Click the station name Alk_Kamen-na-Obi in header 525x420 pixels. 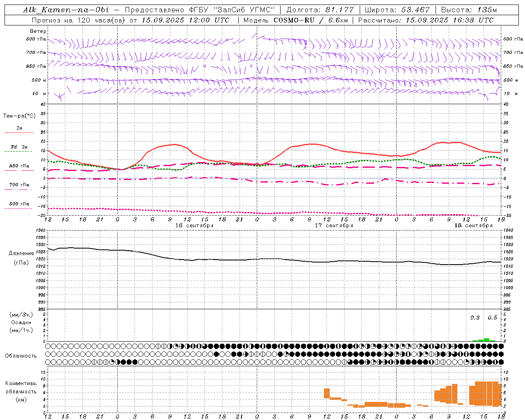click(66, 10)
